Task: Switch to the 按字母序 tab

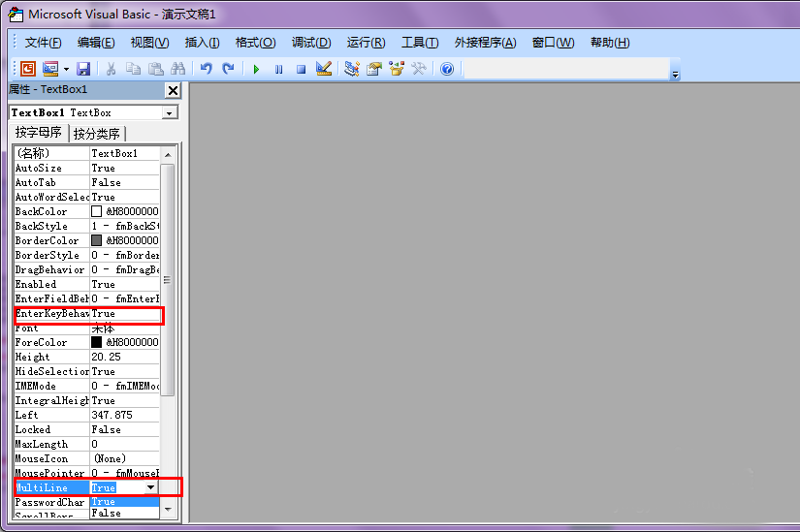Action: pos(38,133)
